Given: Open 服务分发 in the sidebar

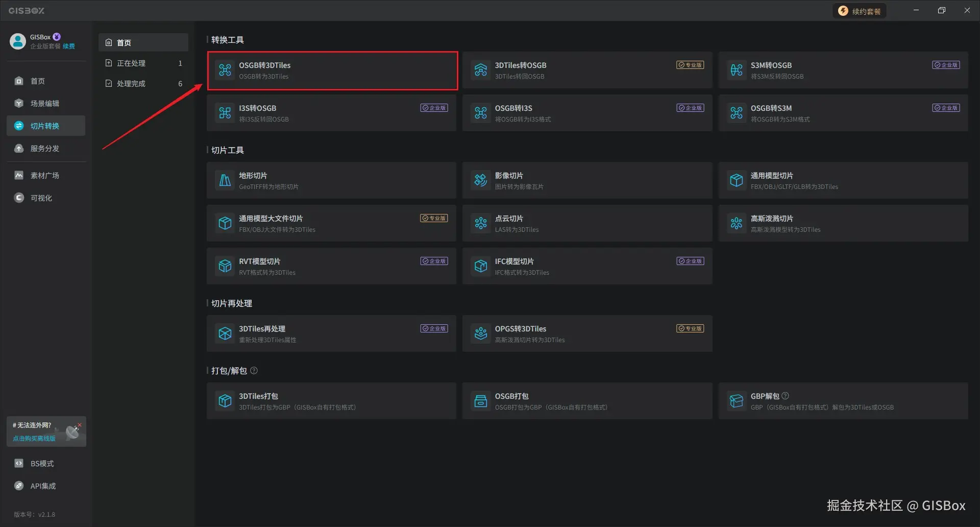Looking at the screenshot, I should (x=46, y=149).
